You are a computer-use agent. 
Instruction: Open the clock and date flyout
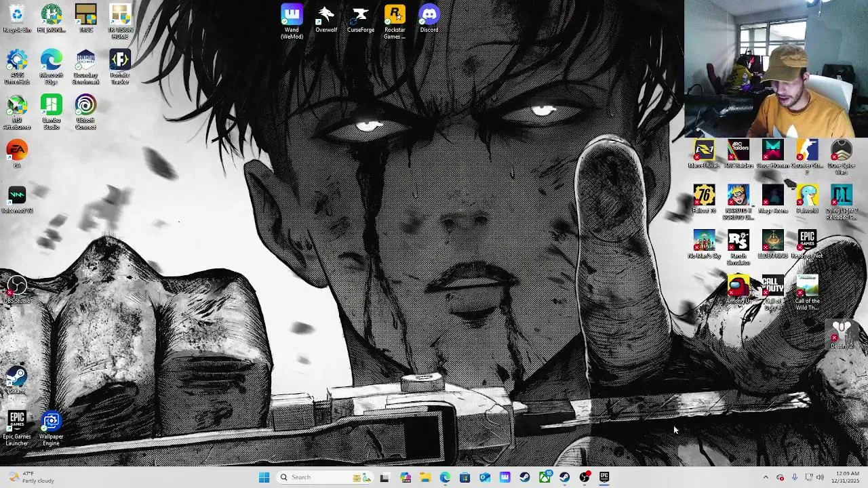pyautogui.click(x=846, y=477)
